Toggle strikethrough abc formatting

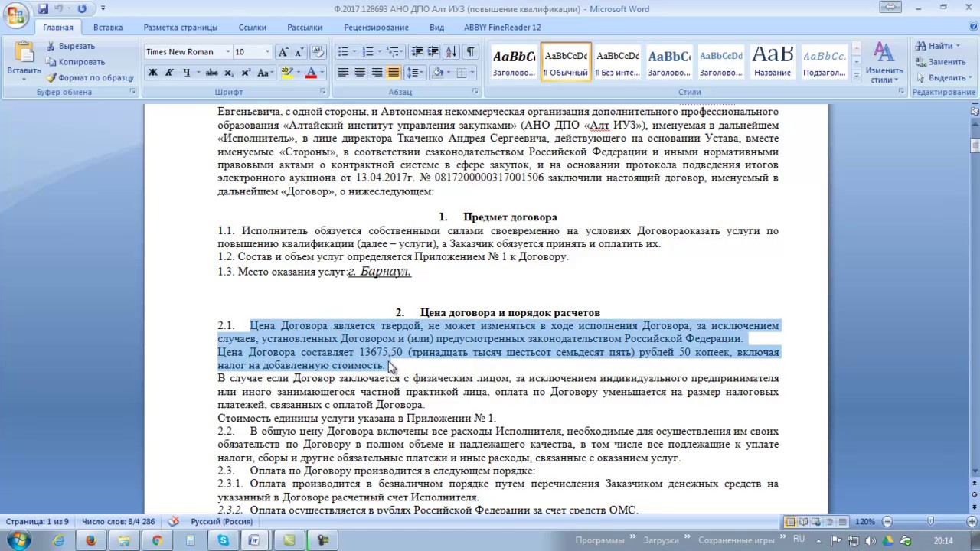pyautogui.click(x=211, y=73)
